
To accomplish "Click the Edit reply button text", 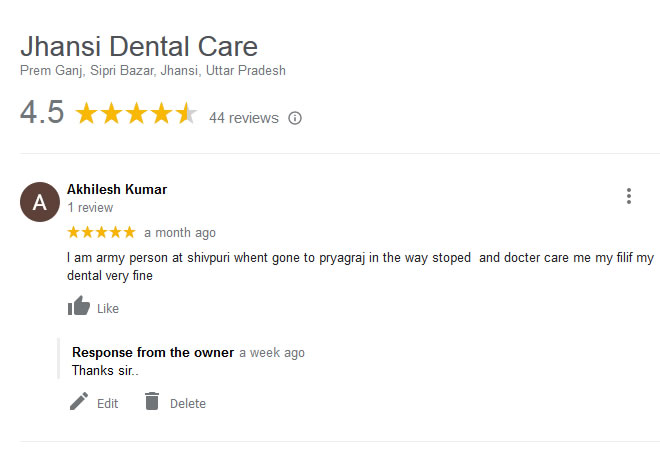I will [107, 404].
